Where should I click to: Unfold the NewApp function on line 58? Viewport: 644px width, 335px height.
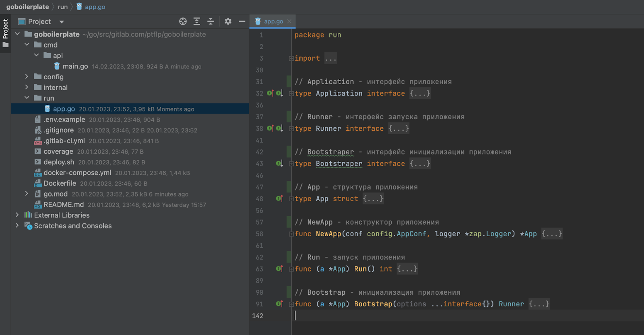click(291, 234)
